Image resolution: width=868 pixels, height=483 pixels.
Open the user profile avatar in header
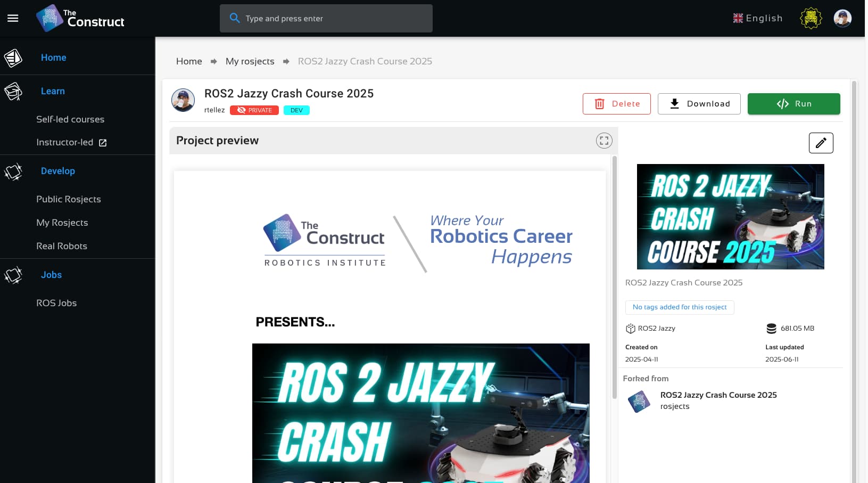point(842,18)
